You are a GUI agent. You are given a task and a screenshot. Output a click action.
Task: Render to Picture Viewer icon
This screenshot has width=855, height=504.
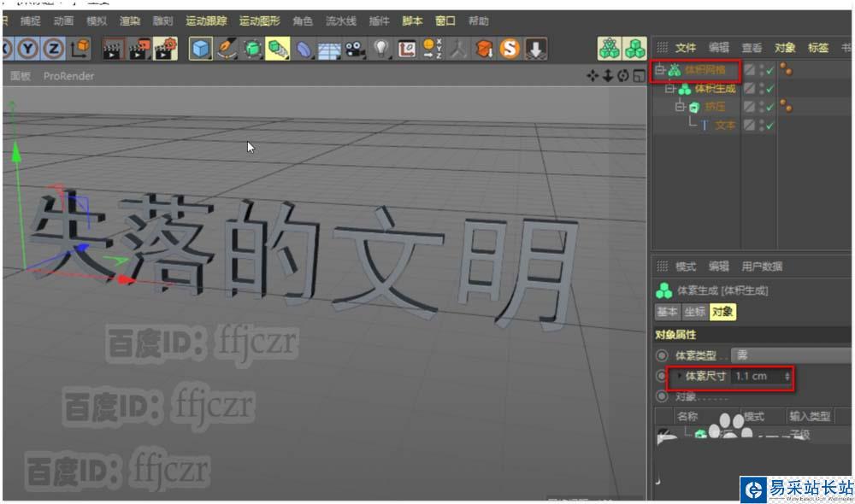[139, 49]
